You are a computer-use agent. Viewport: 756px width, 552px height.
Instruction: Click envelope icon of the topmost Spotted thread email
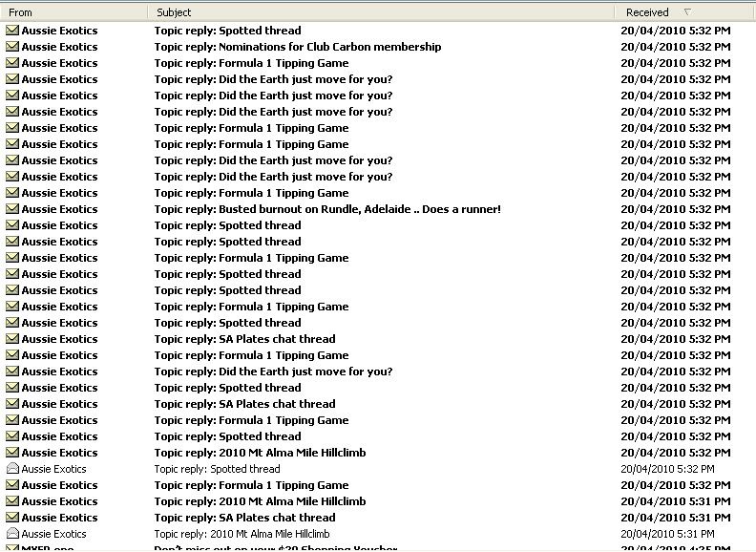click(x=12, y=31)
